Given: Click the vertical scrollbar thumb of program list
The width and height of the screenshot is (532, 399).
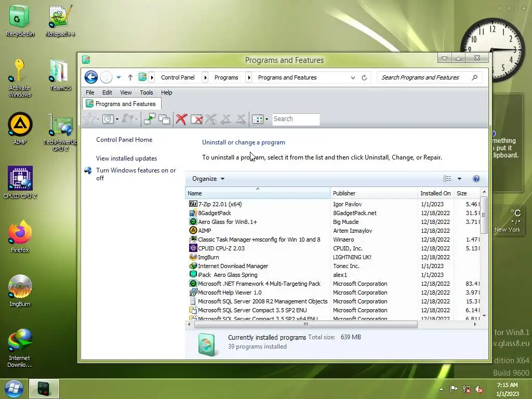Looking at the screenshot, I should [x=484, y=215].
